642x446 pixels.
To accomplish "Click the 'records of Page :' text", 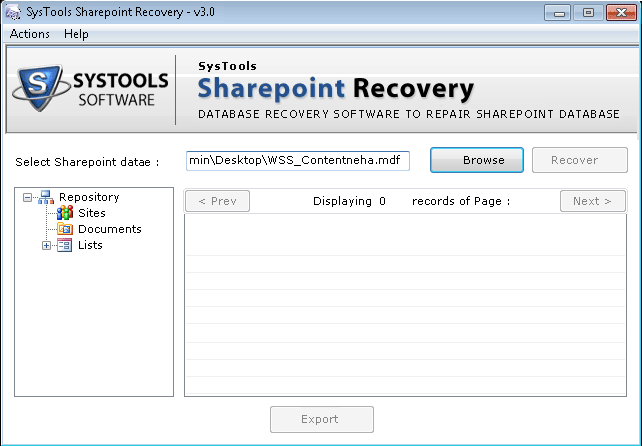I will (461, 201).
